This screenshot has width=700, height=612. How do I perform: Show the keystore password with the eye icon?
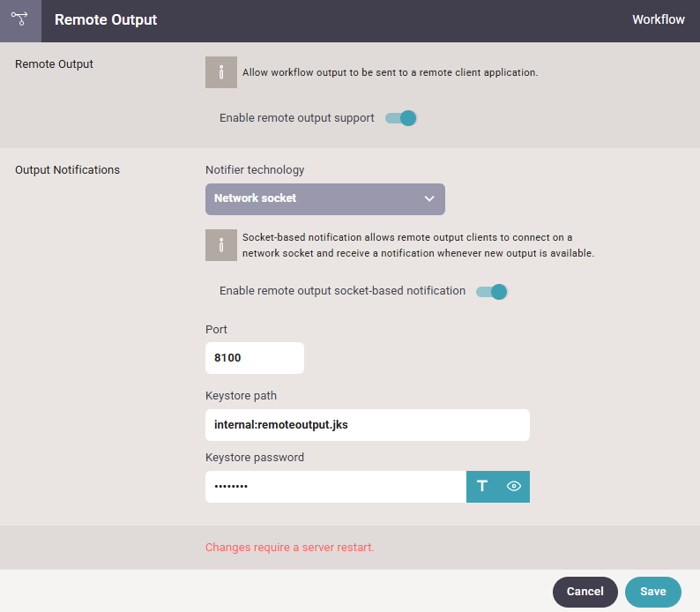click(514, 486)
